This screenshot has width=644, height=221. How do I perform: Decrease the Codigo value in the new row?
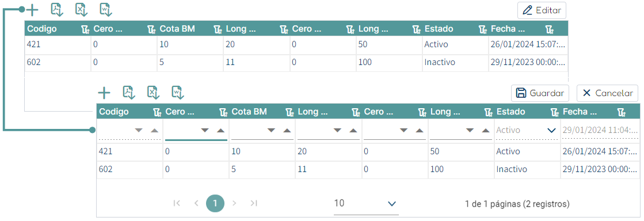(x=139, y=130)
